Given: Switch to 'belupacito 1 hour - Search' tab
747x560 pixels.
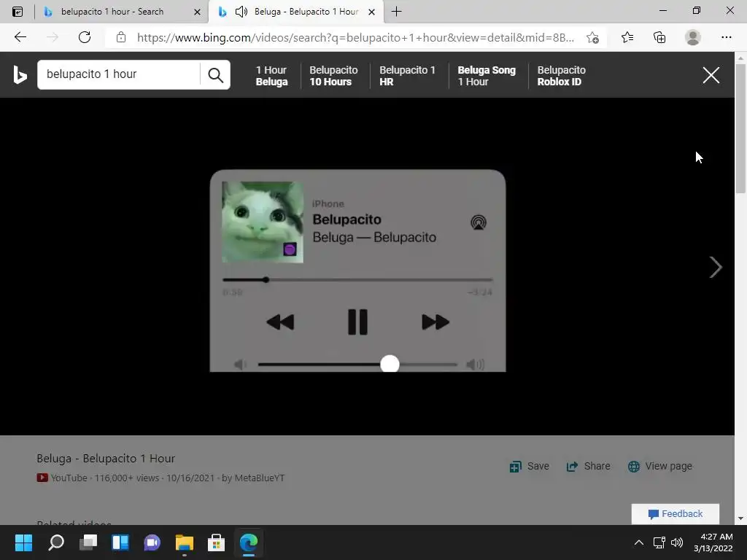Looking at the screenshot, I should tap(112, 12).
